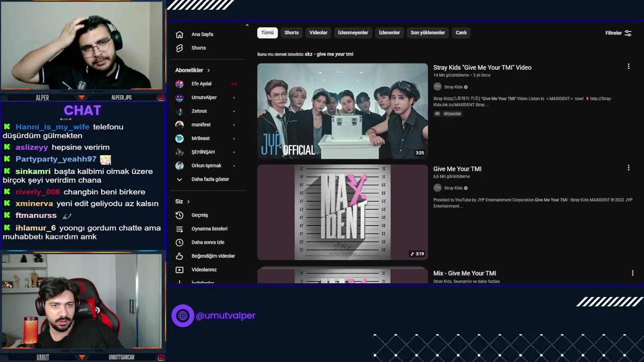Screen dimensions: 644x362
Task: Click the http://Stray-Kids.lnk.to/MAXIDENT description link
Action: pos(522,102)
